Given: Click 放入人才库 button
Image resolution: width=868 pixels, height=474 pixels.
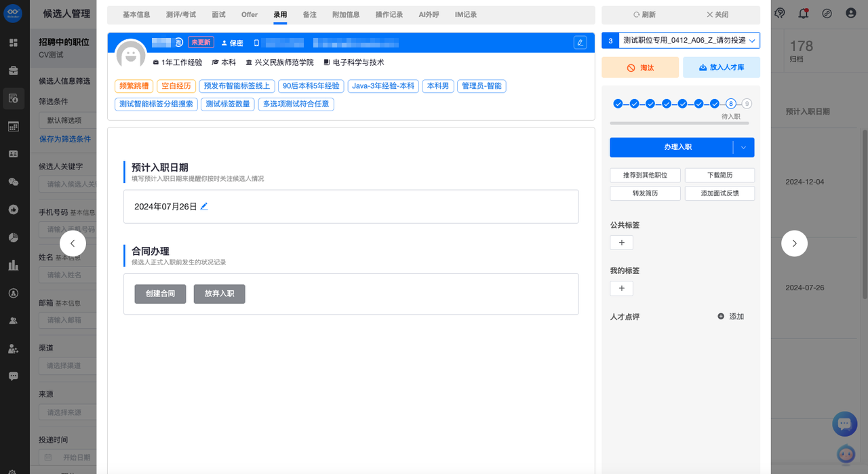Looking at the screenshot, I should coord(721,68).
